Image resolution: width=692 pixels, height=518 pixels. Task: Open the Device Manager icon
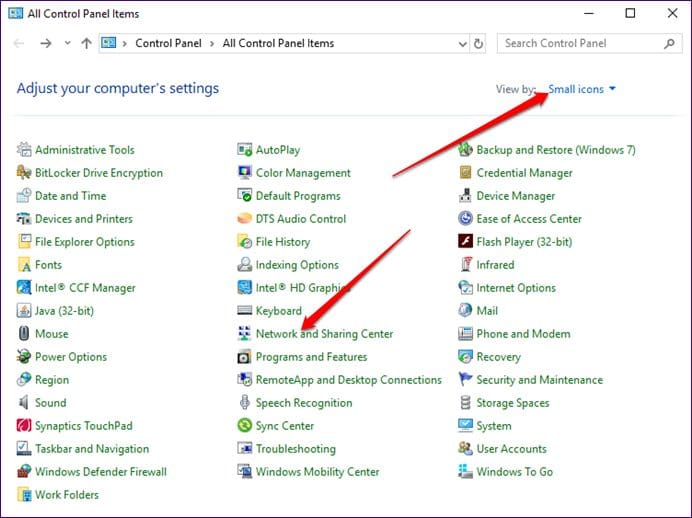click(x=465, y=195)
